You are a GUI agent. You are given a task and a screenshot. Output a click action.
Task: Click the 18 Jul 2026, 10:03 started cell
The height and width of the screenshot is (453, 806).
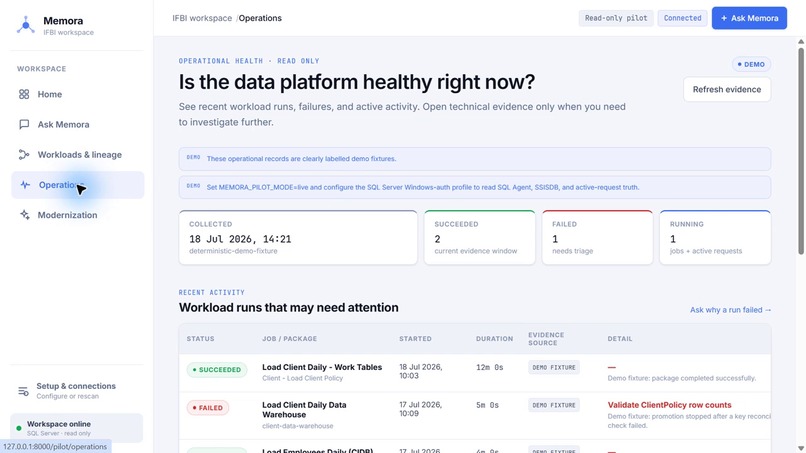[420, 371]
